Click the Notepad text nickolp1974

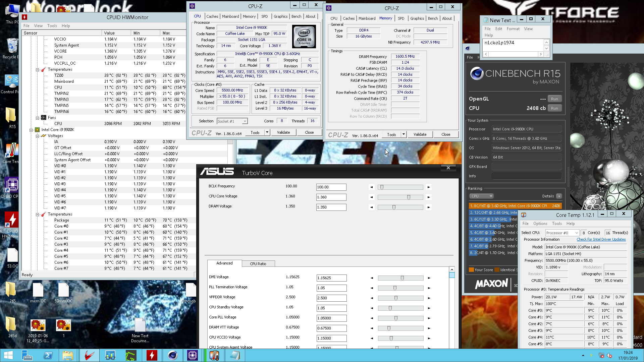pyautogui.click(x=499, y=43)
